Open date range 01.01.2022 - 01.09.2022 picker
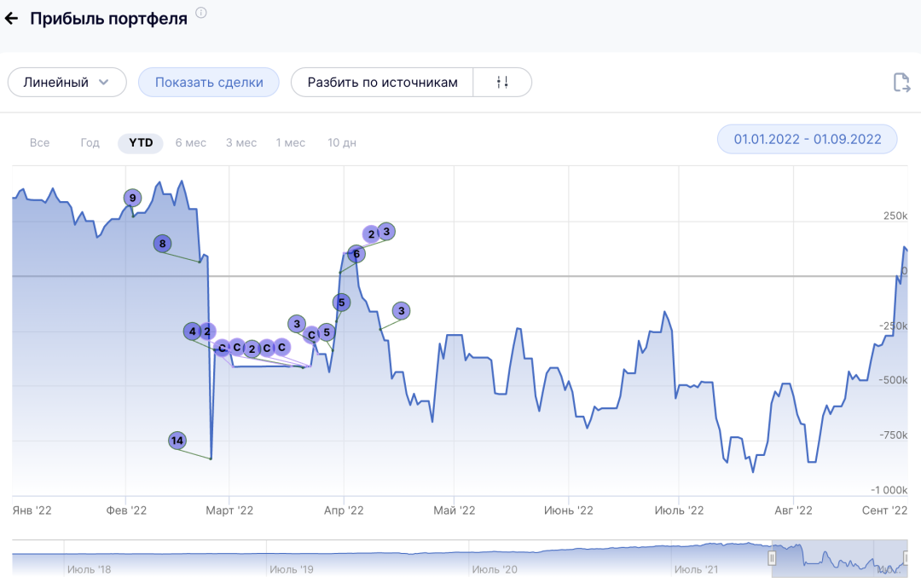The image size is (921, 588). 807,139
